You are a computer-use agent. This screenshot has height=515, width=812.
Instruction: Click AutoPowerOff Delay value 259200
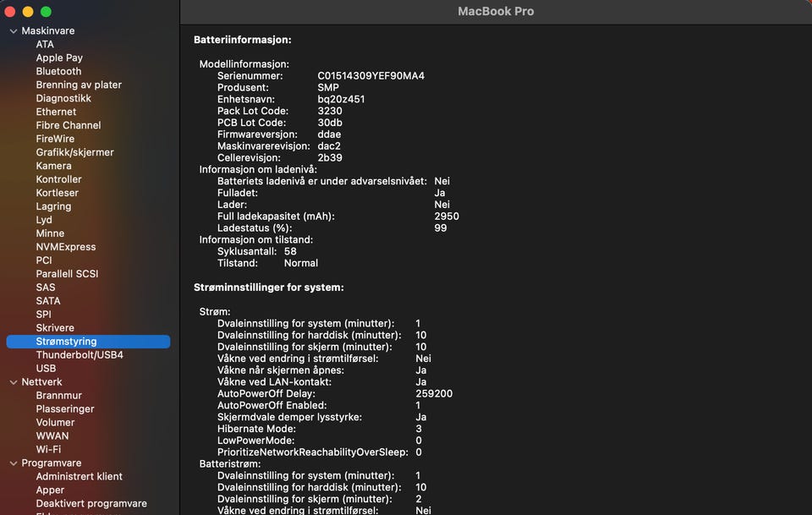[x=434, y=394]
